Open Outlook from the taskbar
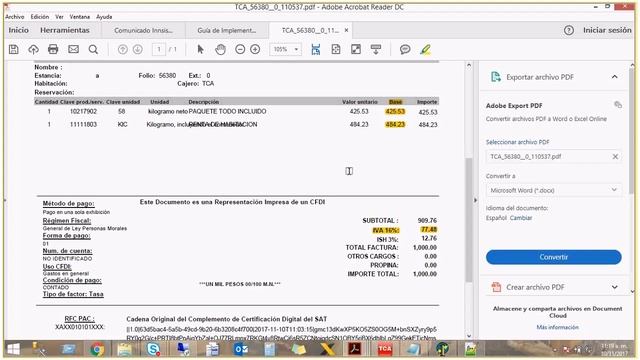This screenshot has height=360, width=640. pyautogui.click(x=241, y=349)
